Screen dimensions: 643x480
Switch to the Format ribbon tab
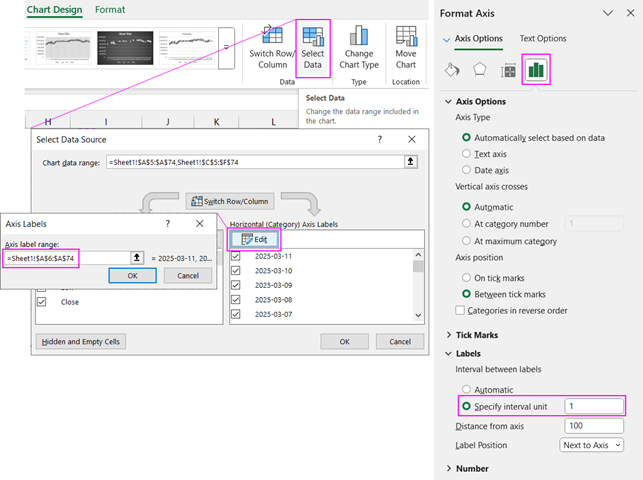tap(110, 10)
